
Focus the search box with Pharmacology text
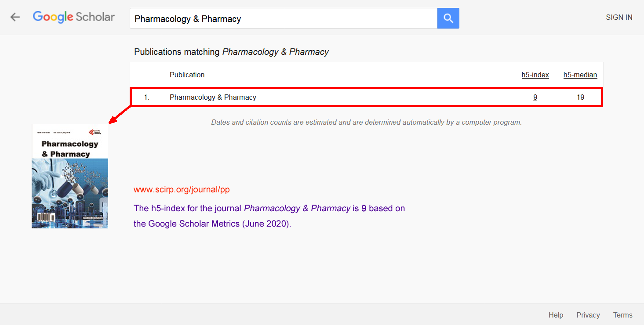pos(284,18)
